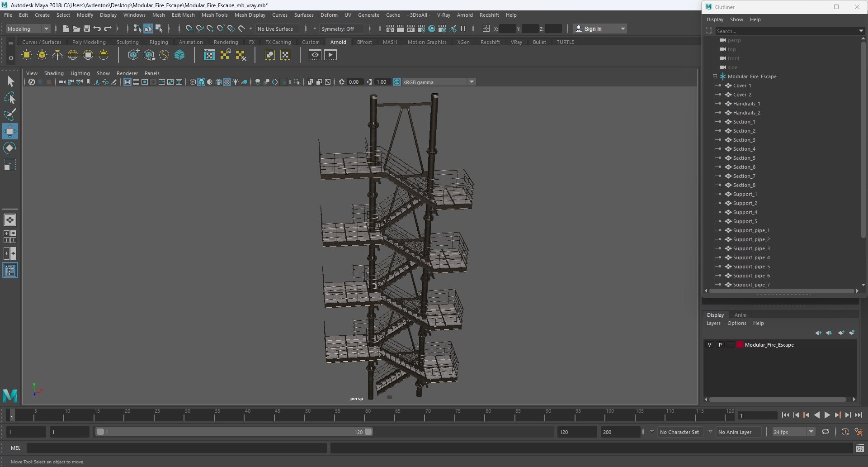
Task: Save the scene with the floppy disk icon
Action: coord(87,29)
